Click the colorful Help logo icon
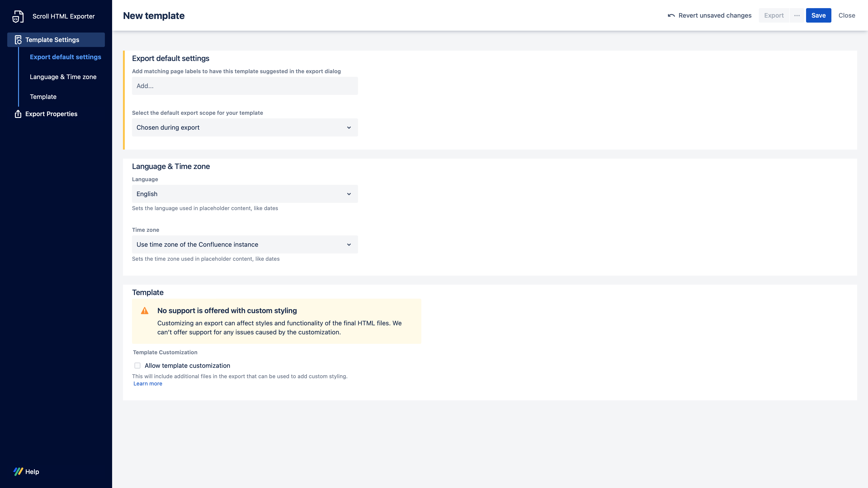This screenshot has height=488, width=868. (18, 472)
